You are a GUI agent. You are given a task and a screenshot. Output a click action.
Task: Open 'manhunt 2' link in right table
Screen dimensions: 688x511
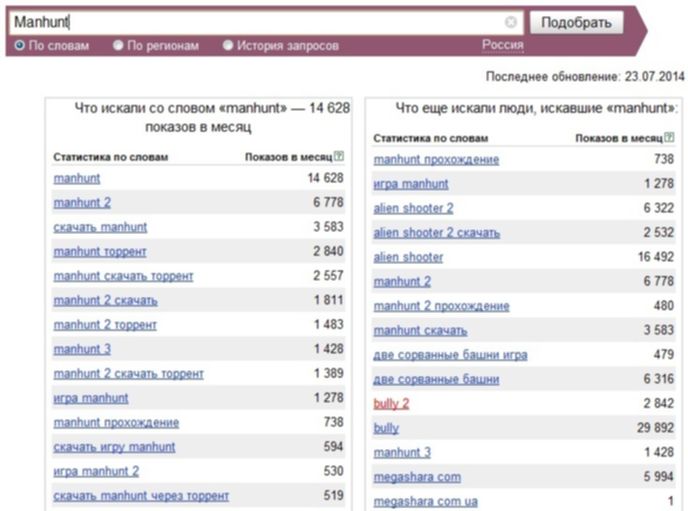(402, 281)
